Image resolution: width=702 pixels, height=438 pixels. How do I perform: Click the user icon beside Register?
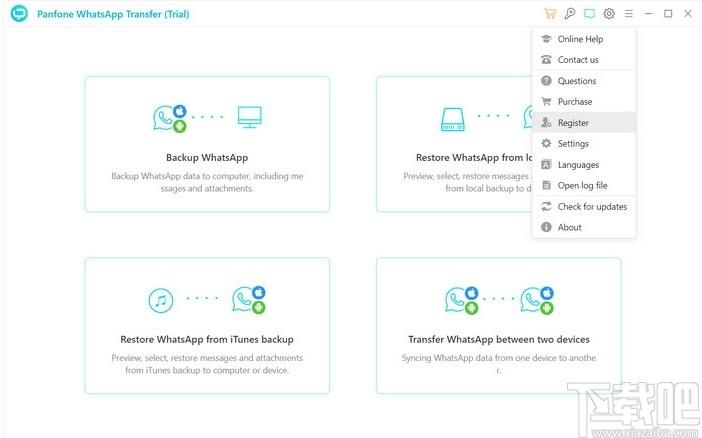[546, 122]
